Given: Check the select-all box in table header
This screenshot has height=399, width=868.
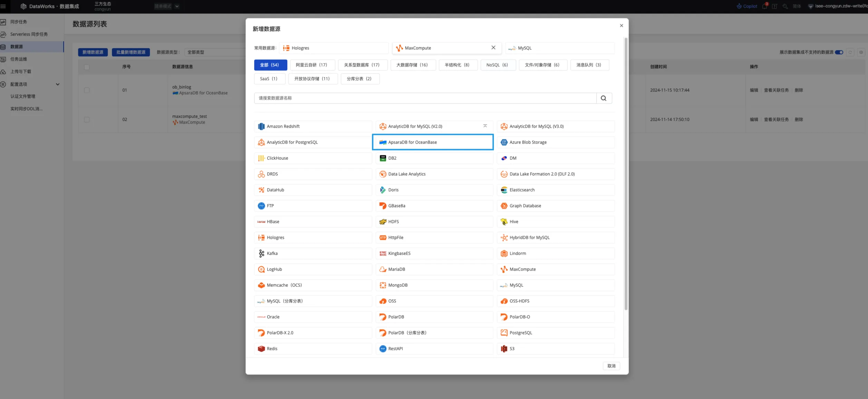Looking at the screenshot, I should pos(87,67).
